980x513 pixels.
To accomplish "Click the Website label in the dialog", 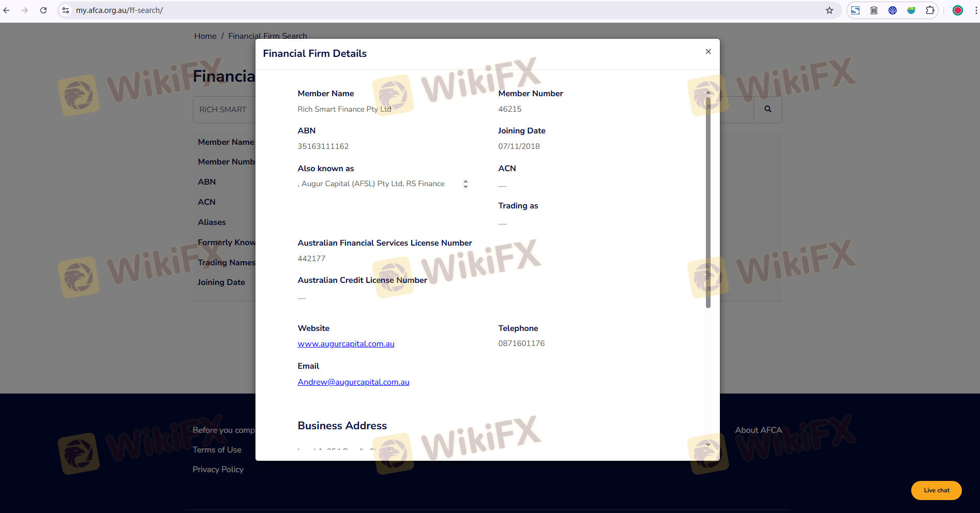I will (x=313, y=328).
